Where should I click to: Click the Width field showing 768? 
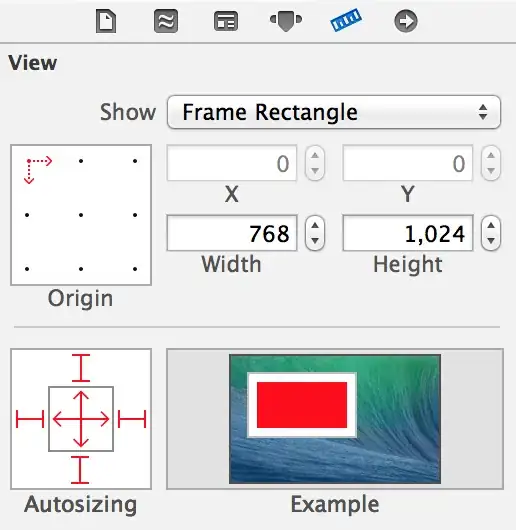pos(232,233)
